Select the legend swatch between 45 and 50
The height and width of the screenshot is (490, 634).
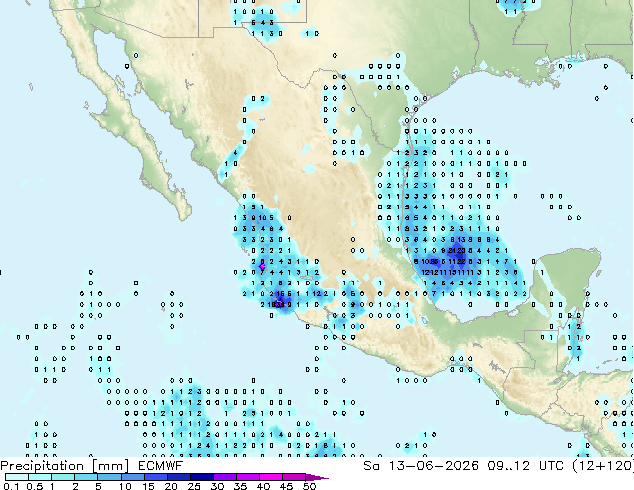pyautogui.click(x=294, y=477)
